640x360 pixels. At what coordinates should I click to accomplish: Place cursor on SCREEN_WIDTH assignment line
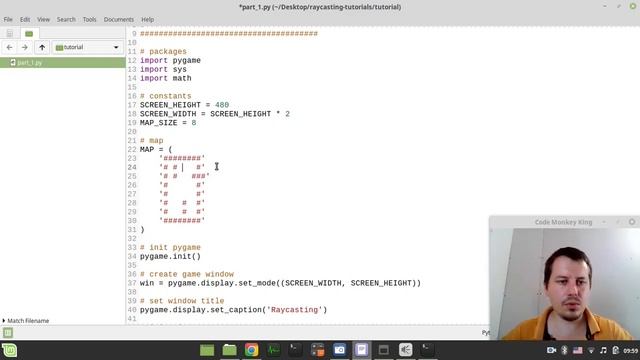215,114
